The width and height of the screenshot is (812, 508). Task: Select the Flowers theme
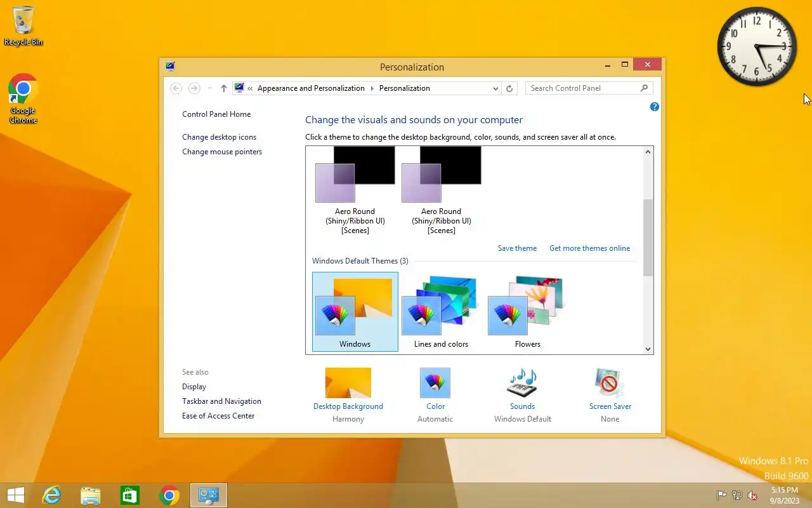[527, 312]
